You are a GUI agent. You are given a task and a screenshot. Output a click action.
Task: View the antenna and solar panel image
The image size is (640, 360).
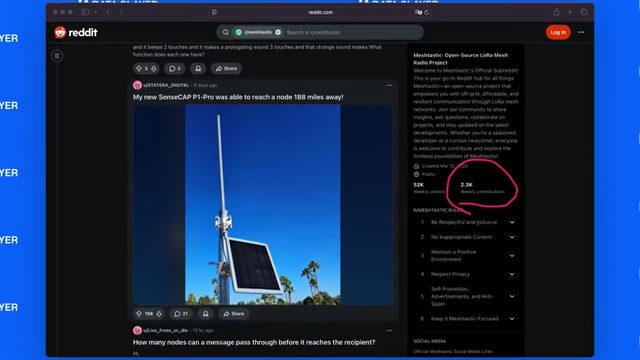[x=263, y=204]
